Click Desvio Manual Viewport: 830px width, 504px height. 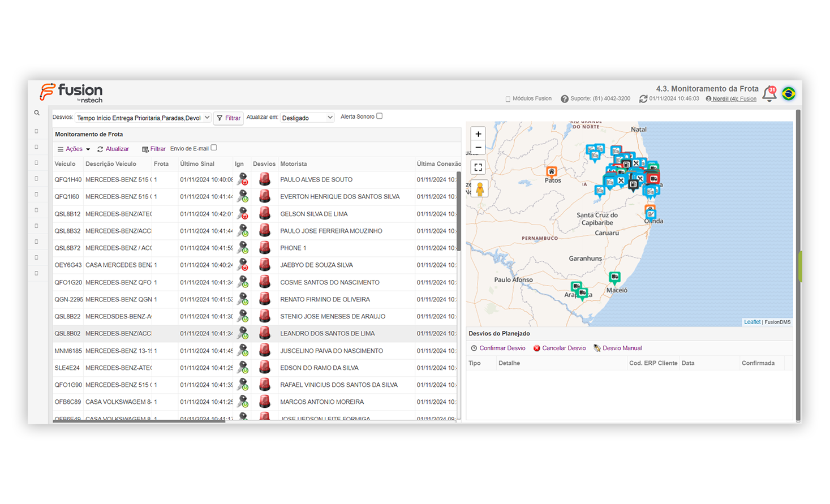(x=617, y=348)
